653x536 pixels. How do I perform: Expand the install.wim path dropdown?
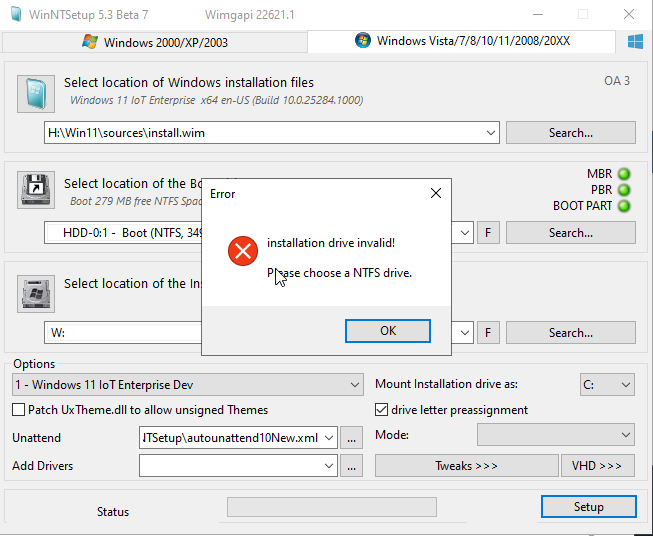[x=491, y=133]
